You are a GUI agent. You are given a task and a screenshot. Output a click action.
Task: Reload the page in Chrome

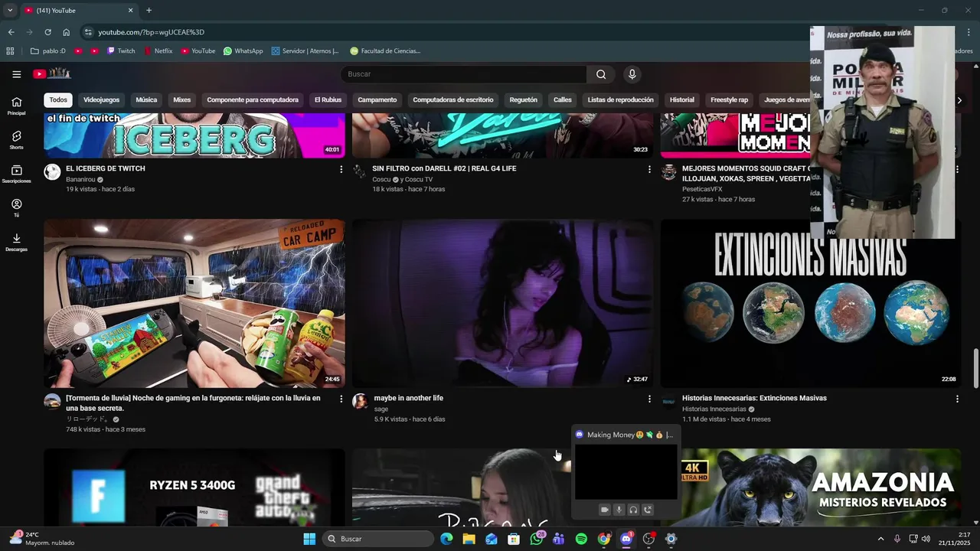pos(47,32)
